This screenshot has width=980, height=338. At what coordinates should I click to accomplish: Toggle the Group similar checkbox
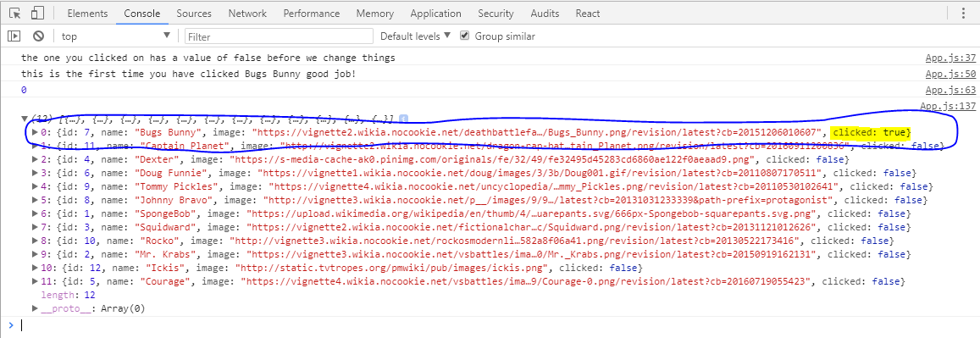click(464, 36)
